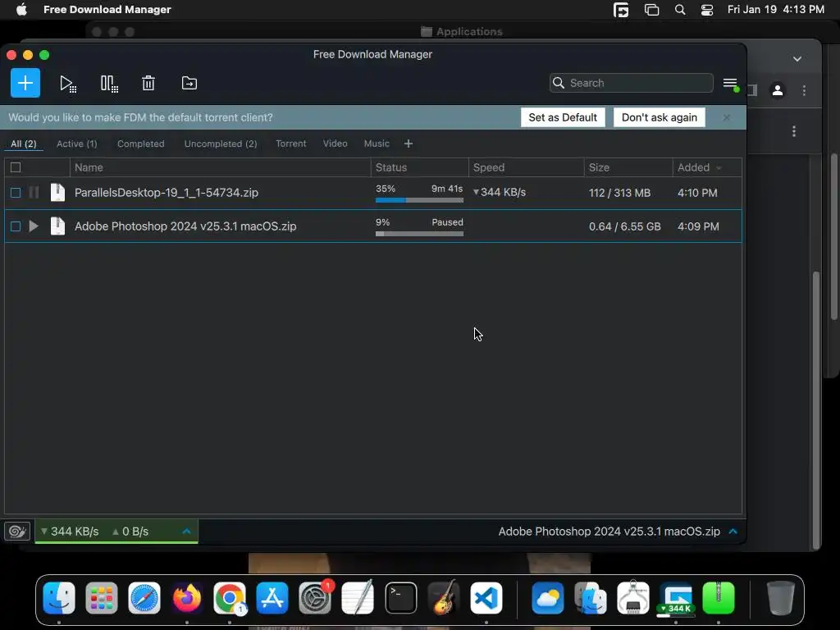
Task: Open the Free Download Manager menu bar item
Action: (107, 10)
